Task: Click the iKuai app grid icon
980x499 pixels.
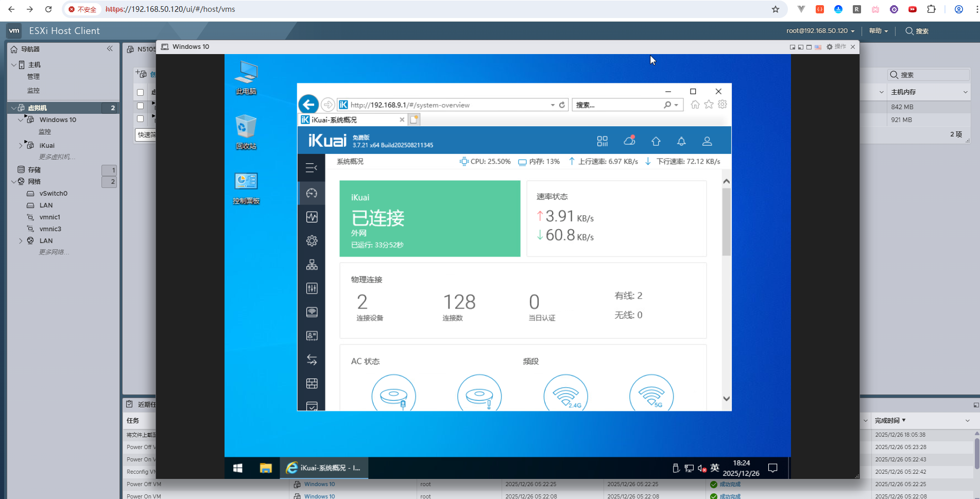Action: coord(602,141)
